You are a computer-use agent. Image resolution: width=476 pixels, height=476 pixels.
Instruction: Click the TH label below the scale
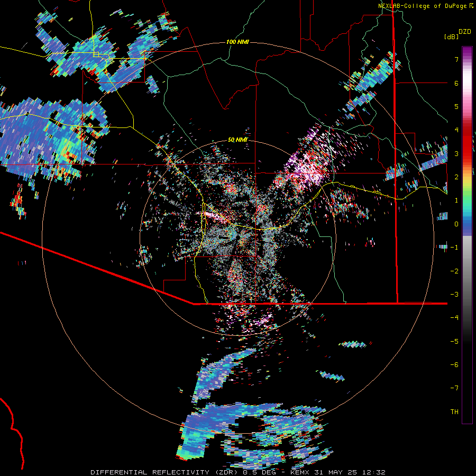point(454,412)
